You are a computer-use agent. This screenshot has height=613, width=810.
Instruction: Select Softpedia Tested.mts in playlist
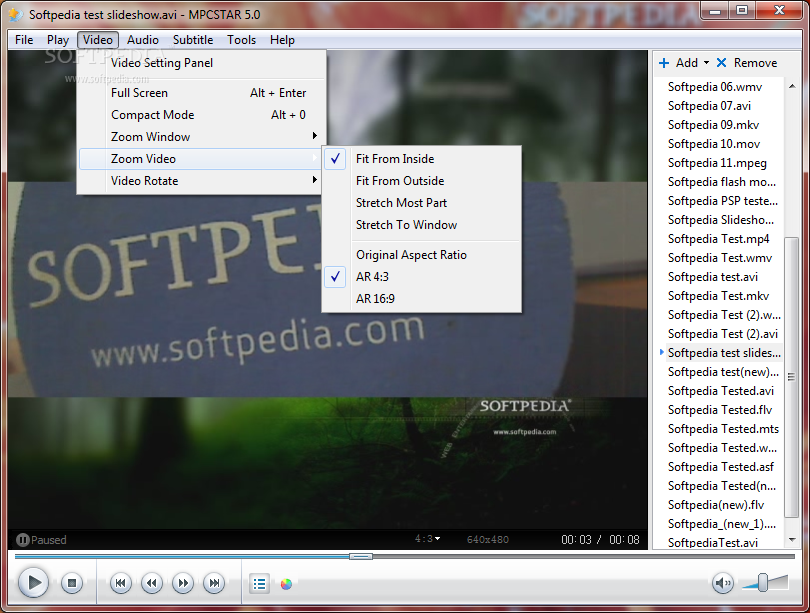(x=723, y=429)
